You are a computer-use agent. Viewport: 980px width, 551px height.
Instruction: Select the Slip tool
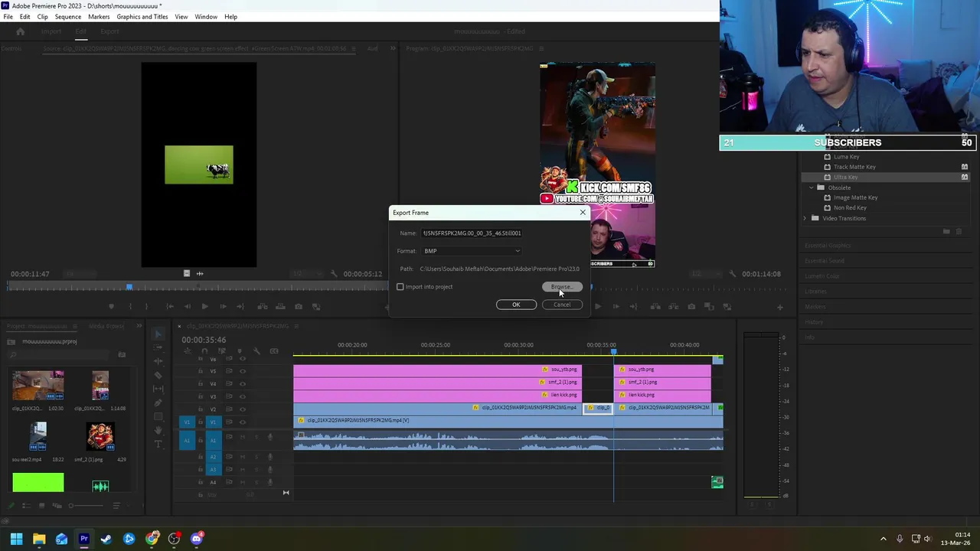coord(158,389)
